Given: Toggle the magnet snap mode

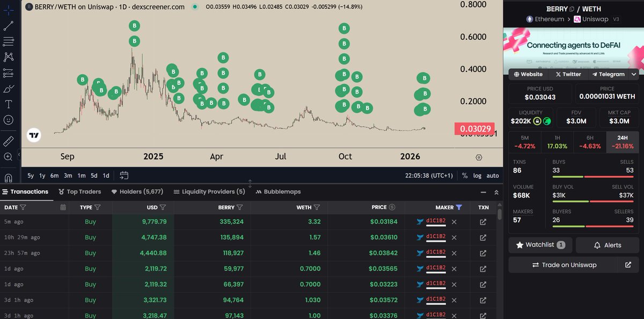Looking at the screenshot, I should coord(9,178).
